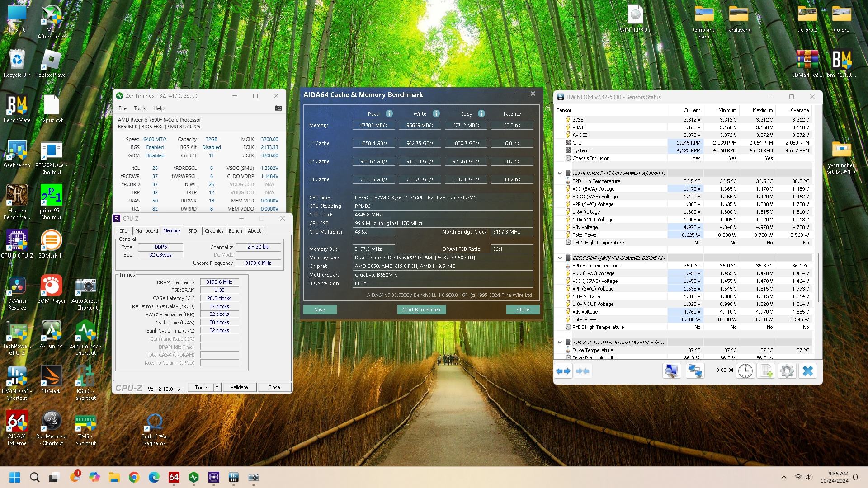
Task: Open the Tools menu in ZenTimings
Action: click(140, 108)
